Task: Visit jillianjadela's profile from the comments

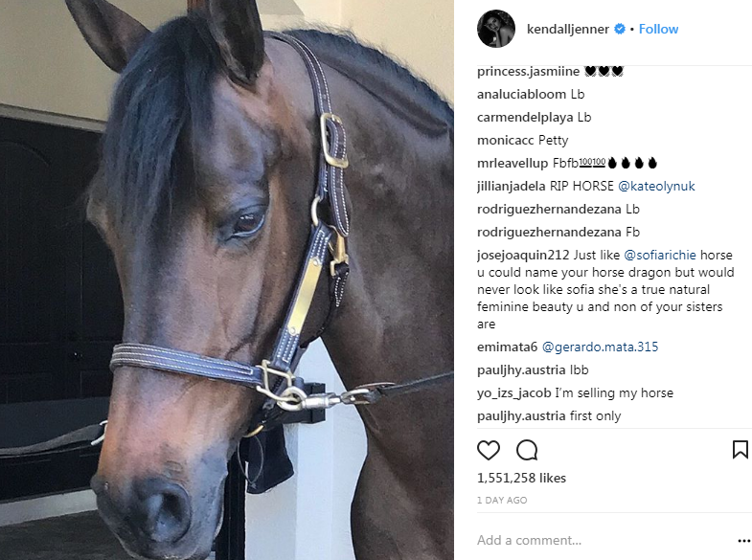Action: (x=511, y=186)
